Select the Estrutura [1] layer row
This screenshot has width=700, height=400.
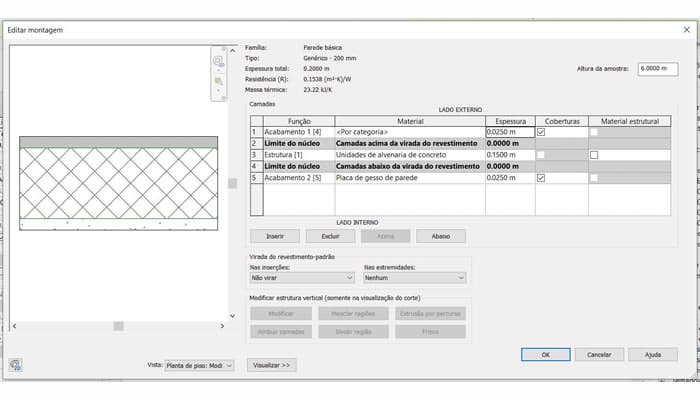(x=296, y=155)
